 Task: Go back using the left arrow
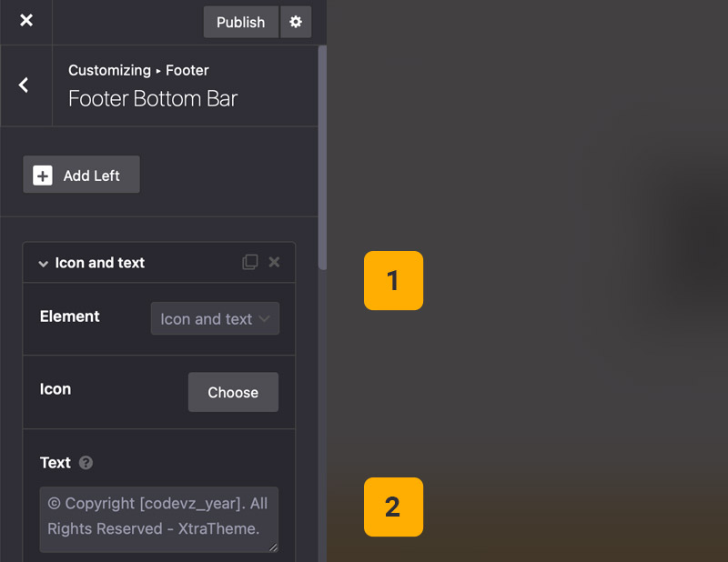point(25,85)
